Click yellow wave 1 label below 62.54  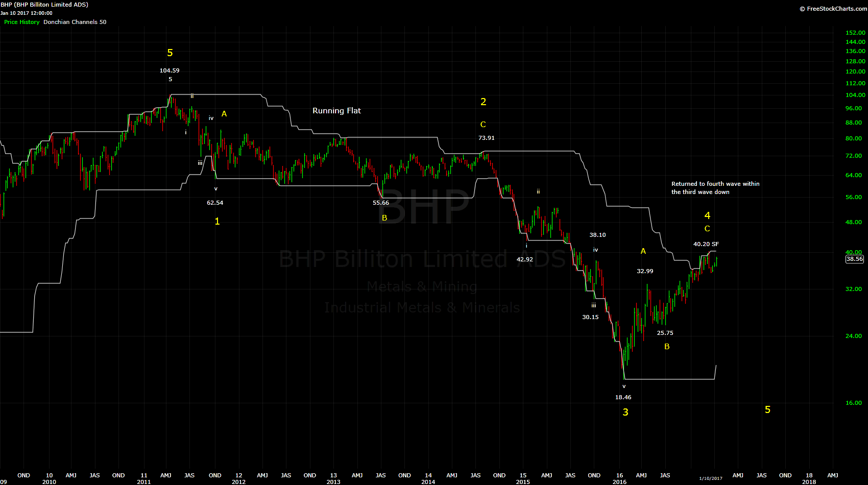(x=218, y=222)
